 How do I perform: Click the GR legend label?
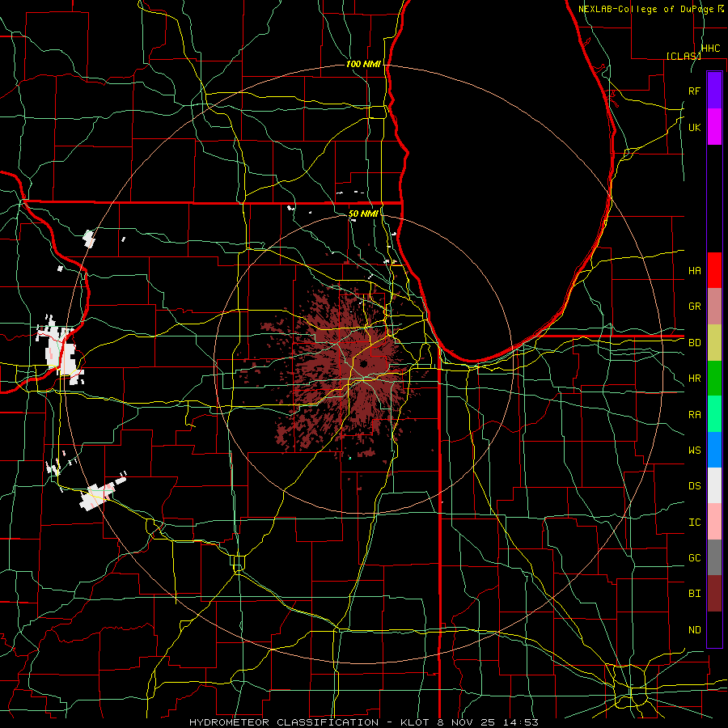pos(694,307)
